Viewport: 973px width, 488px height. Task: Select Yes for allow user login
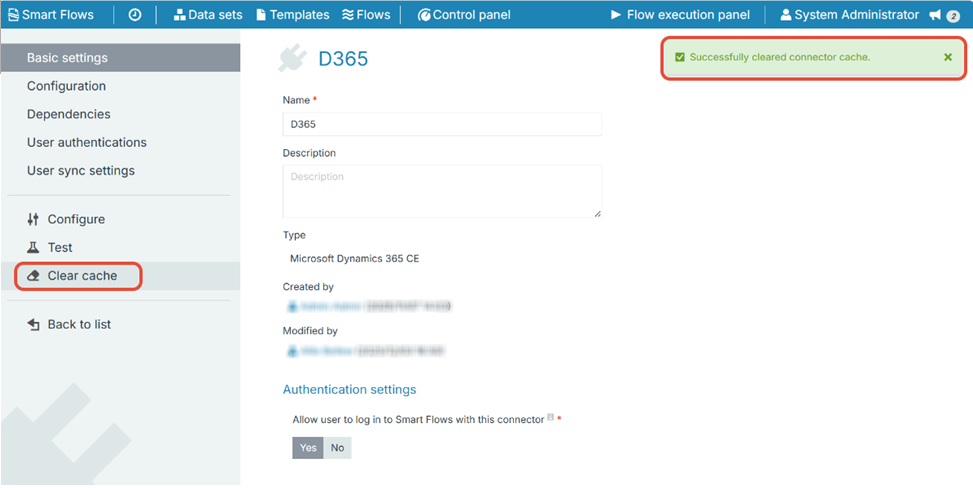point(308,448)
